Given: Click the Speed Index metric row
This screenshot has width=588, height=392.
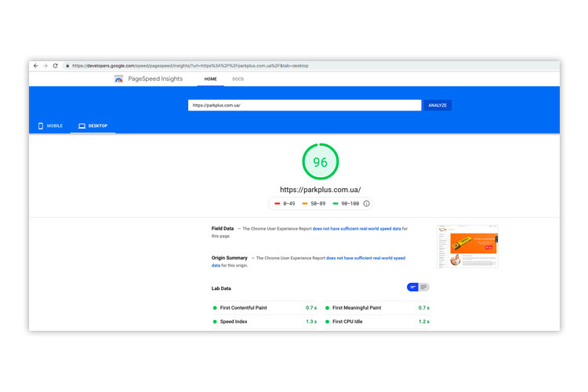Looking at the screenshot, I should [x=264, y=321].
